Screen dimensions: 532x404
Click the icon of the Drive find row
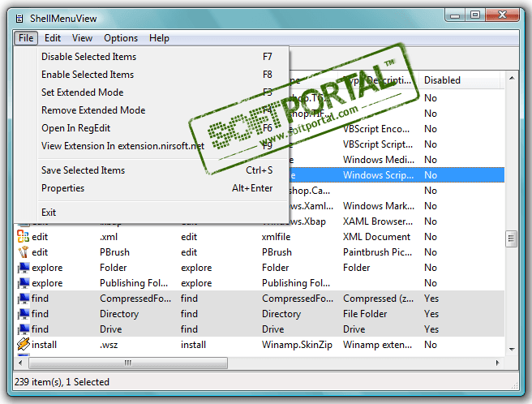coord(23,329)
